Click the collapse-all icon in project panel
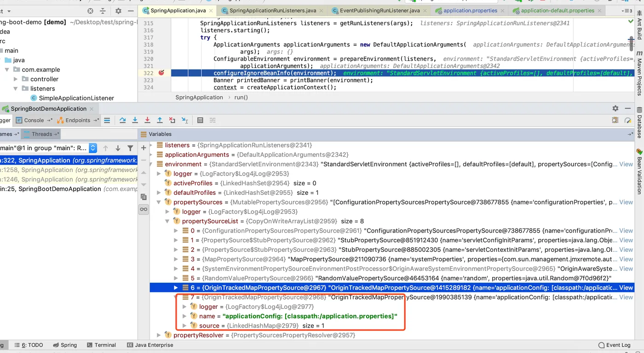 pos(103,11)
